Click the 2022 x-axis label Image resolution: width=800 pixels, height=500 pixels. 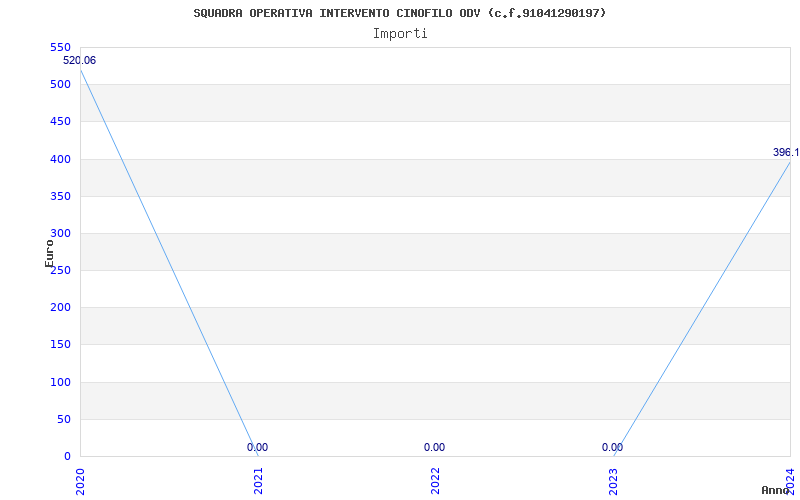click(x=435, y=481)
